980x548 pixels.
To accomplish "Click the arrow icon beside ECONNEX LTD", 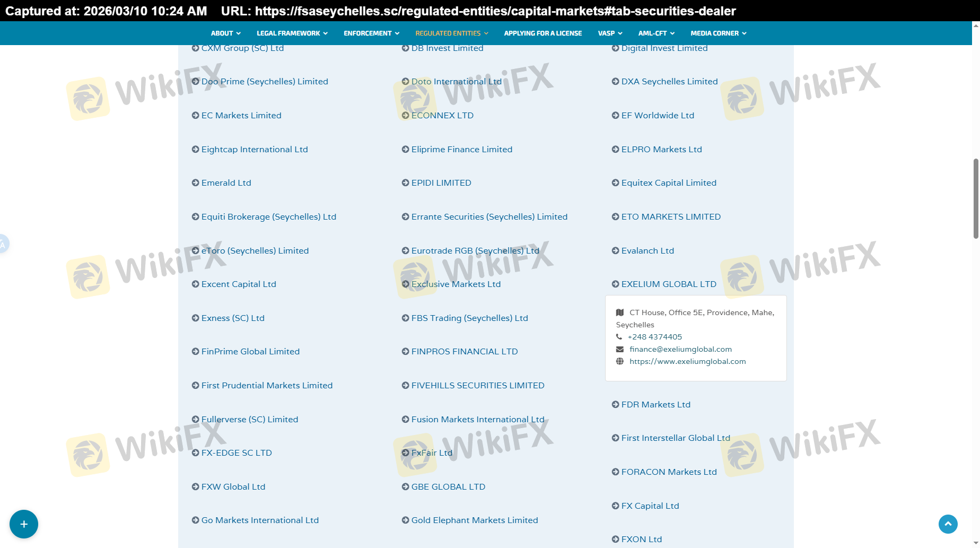I will tap(405, 116).
